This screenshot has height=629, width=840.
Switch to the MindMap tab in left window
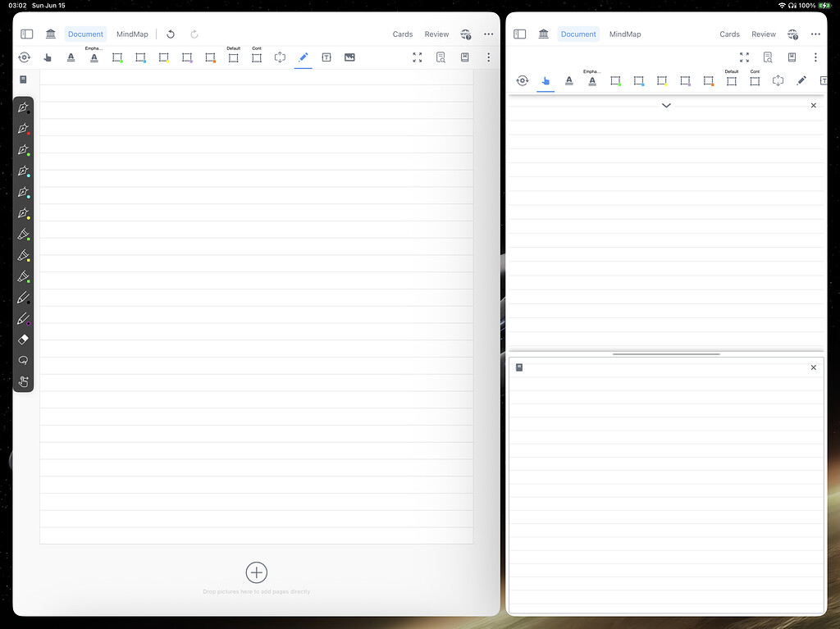132,34
